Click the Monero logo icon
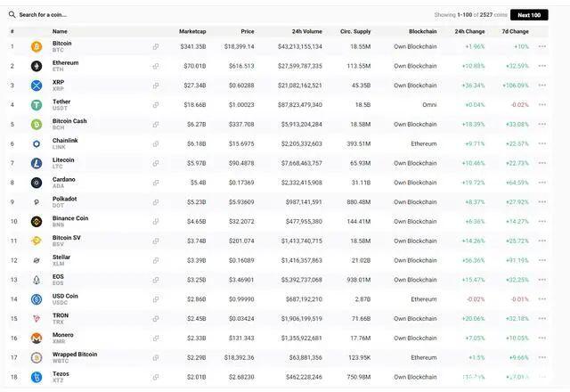 point(37,339)
